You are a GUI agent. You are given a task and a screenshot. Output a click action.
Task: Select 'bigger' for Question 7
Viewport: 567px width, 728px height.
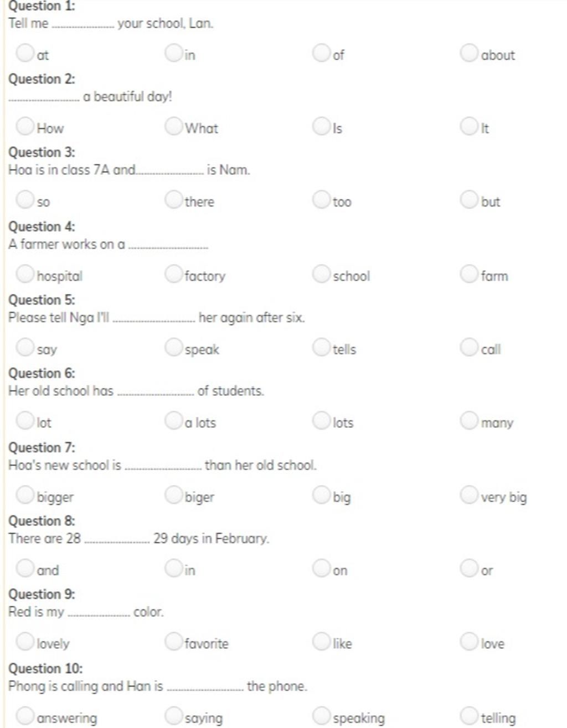(x=24, y=494)
